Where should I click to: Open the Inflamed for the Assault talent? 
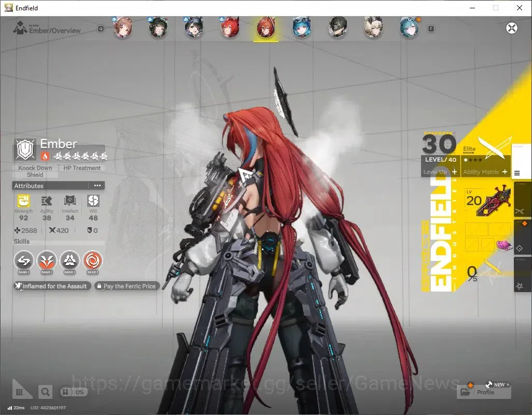(x=52, y=286)
